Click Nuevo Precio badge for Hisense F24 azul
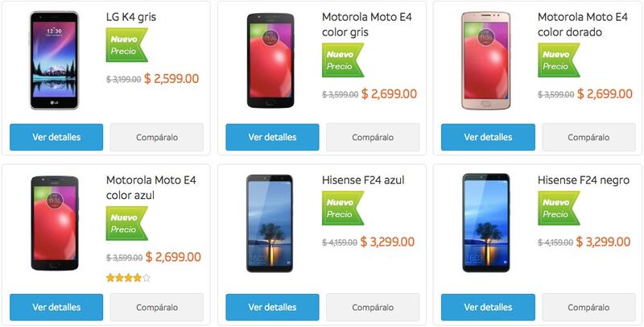644x327 pixels. (x=343, y=209)
